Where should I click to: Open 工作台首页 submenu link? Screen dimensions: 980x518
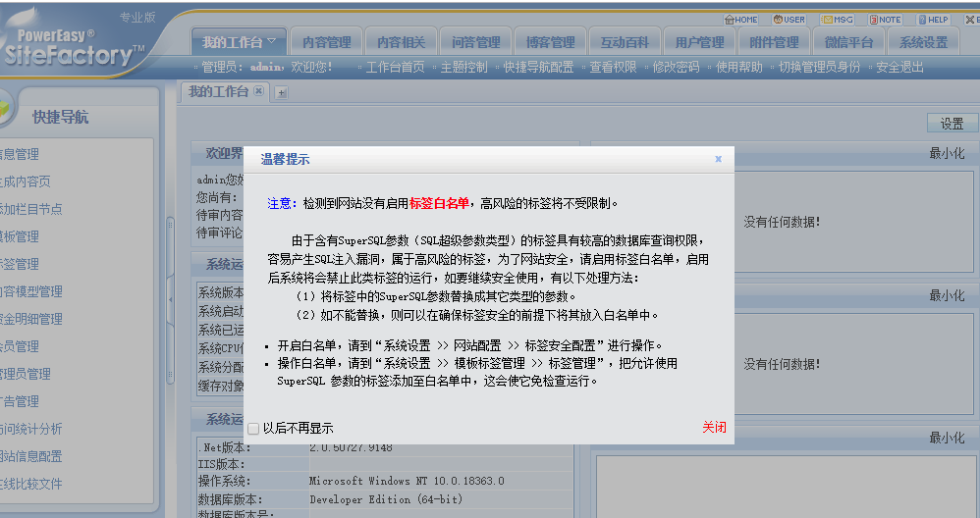[395, 67]
